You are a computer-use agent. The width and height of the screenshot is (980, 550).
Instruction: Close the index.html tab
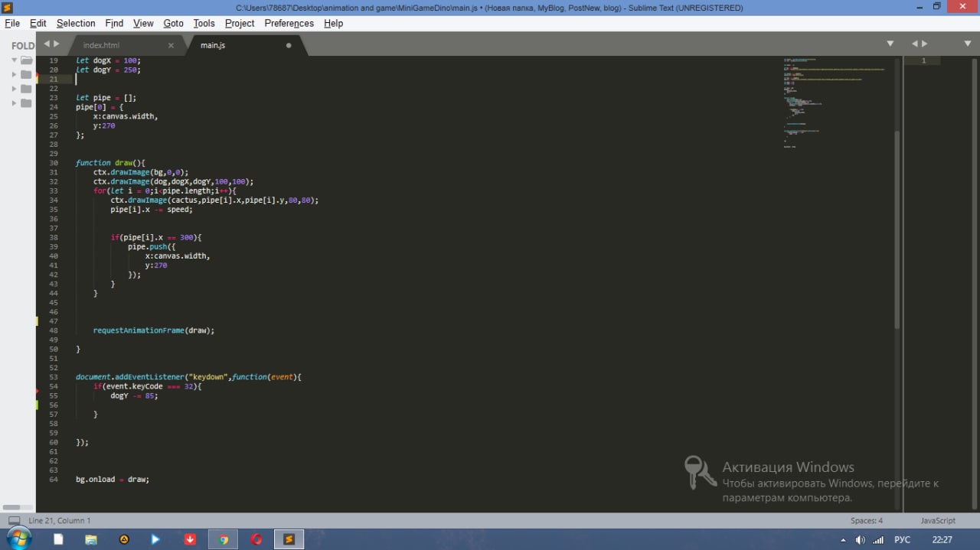tap(171, 45)
